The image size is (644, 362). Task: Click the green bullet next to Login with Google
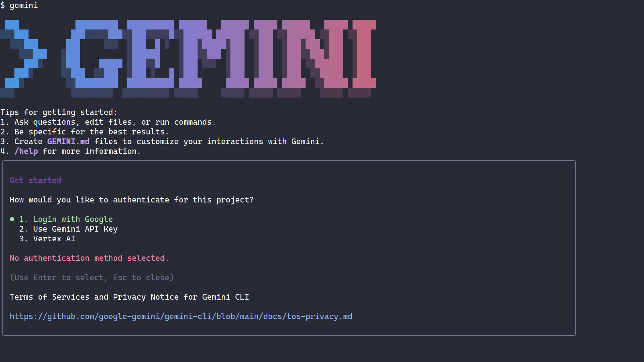(12, 219)
